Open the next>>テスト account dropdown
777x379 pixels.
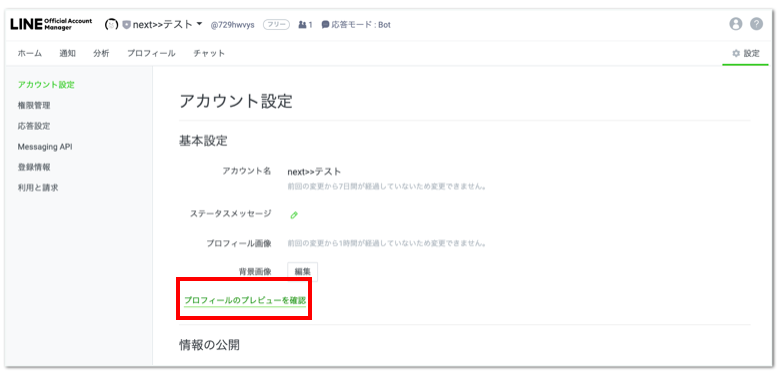pos(200,24)
